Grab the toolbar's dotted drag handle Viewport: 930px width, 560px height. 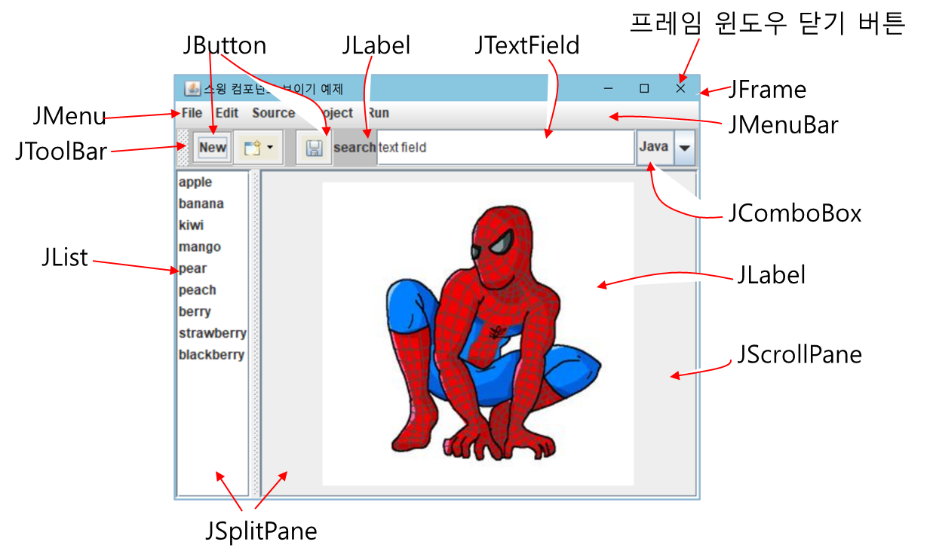pos(182,148)
